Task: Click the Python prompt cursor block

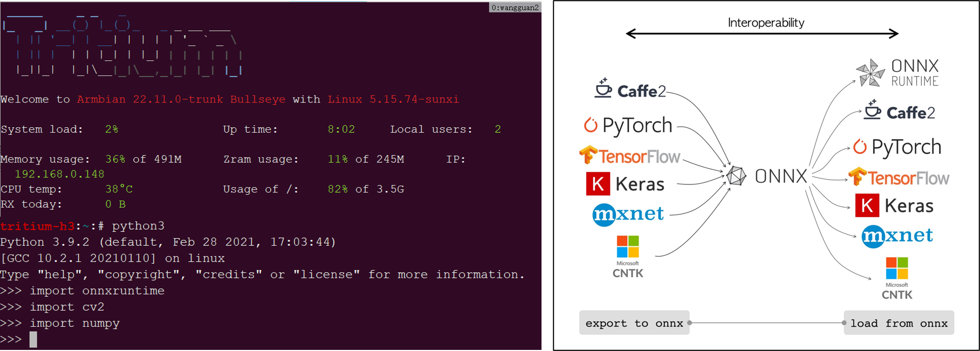Action: (33, 339)
